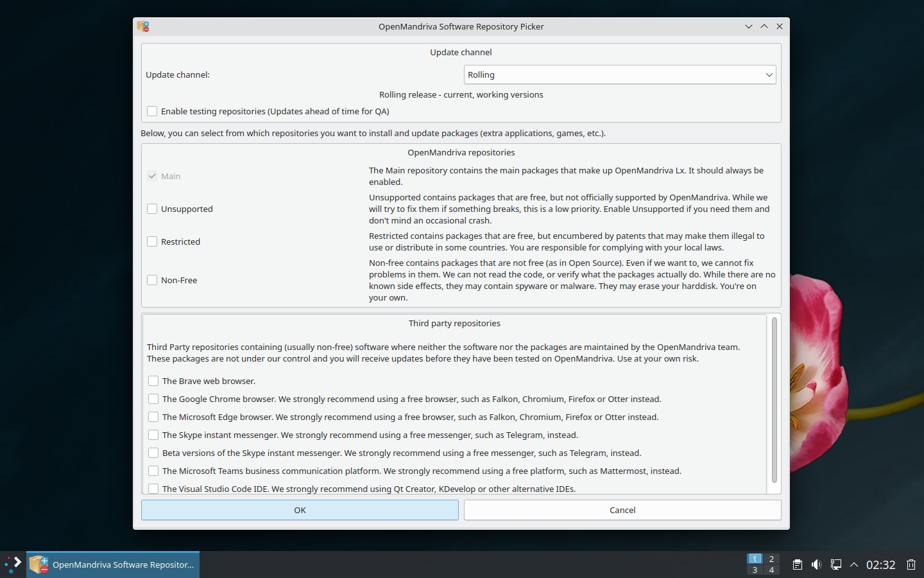Tick the Google Chrome browser repository

pos(153,399)
